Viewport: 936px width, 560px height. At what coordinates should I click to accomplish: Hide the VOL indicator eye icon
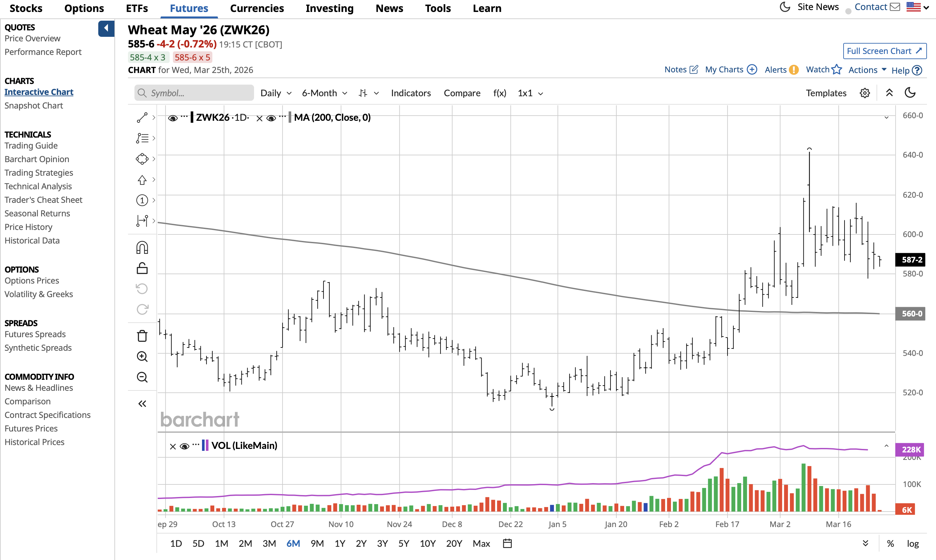point(184,446)
